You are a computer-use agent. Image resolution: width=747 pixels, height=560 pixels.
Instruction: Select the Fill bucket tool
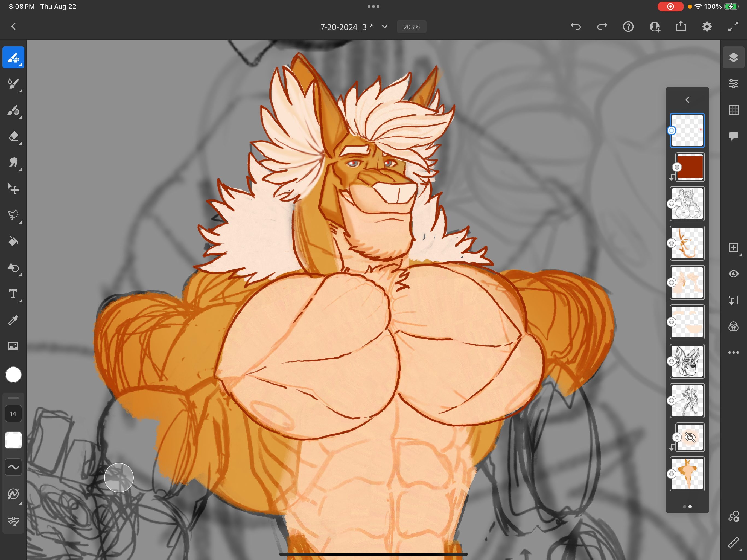pos(13,241)
